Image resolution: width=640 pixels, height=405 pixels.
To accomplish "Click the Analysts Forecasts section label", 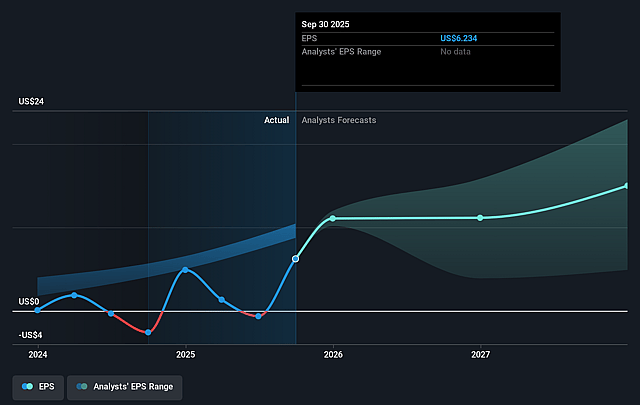I will click(339, 120).
